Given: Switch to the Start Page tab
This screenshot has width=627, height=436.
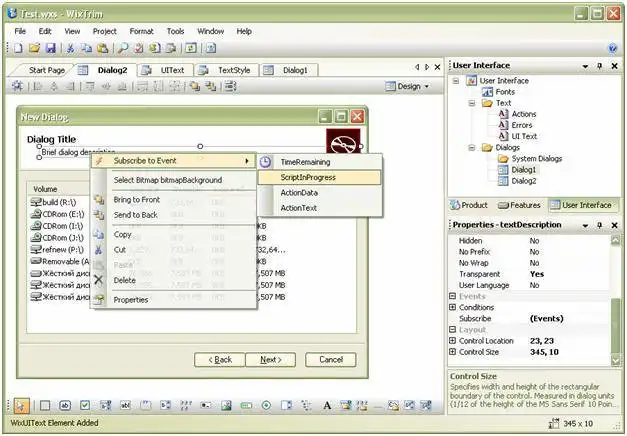Looking at the screenshot, I should (x=45, y=70).
